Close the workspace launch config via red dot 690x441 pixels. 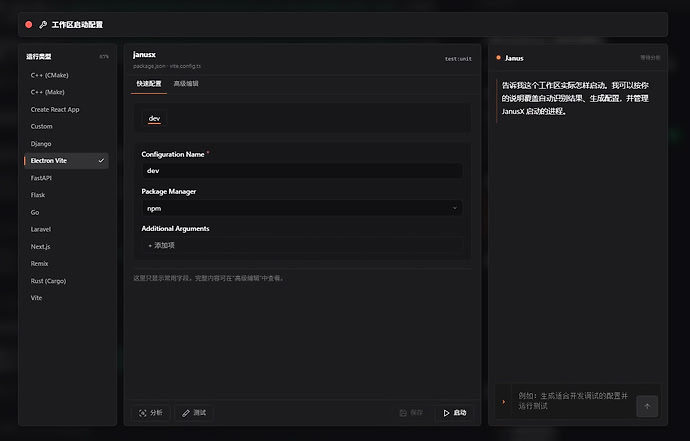[29, 25]
